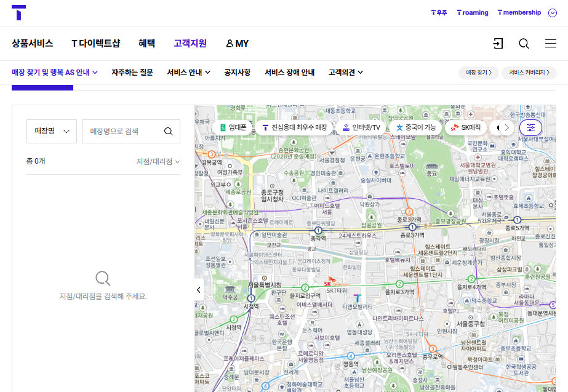Select the 상품서비스 menu
The image size is (568, 392).
tap(33, 44)
